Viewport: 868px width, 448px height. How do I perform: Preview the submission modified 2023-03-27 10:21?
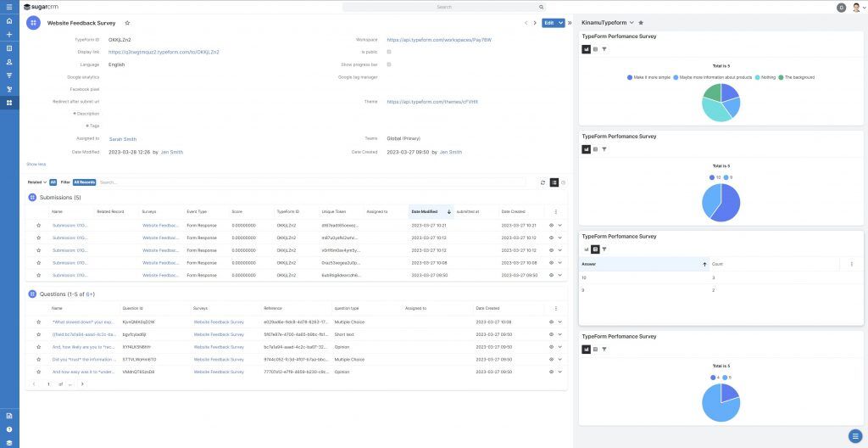pos(551,226)
